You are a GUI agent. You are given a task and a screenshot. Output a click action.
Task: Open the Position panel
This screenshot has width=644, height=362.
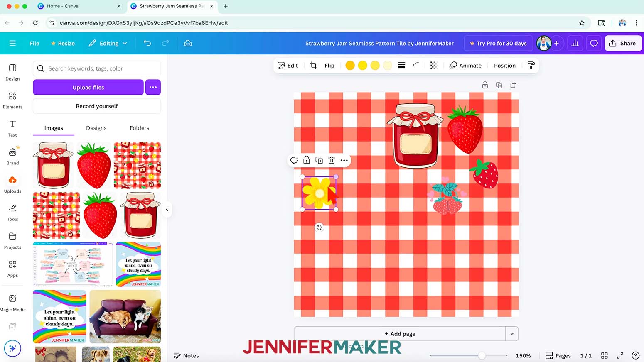tap(505, 66)
